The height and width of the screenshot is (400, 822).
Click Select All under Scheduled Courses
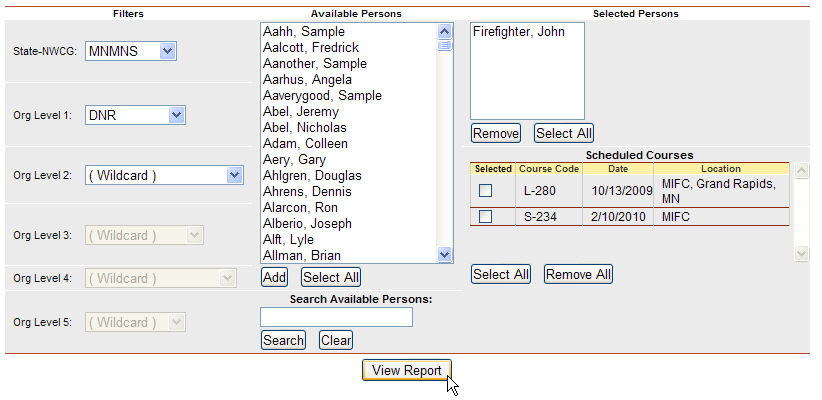501,274
